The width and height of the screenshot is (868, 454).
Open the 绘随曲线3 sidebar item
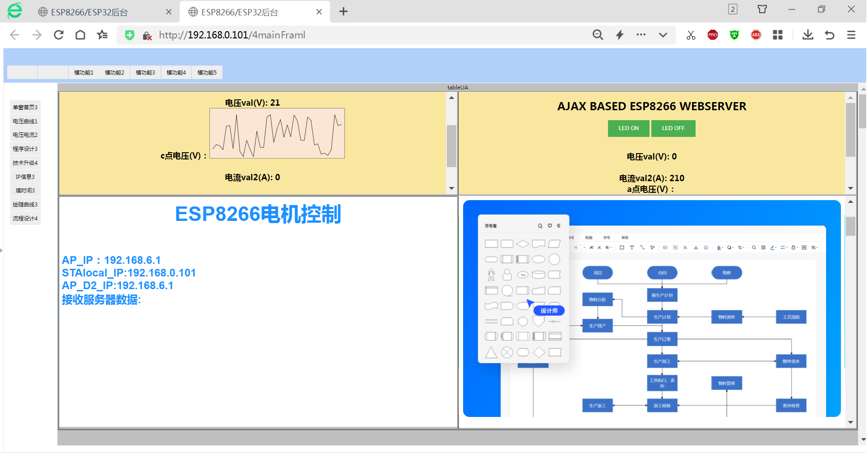(25, 204)
